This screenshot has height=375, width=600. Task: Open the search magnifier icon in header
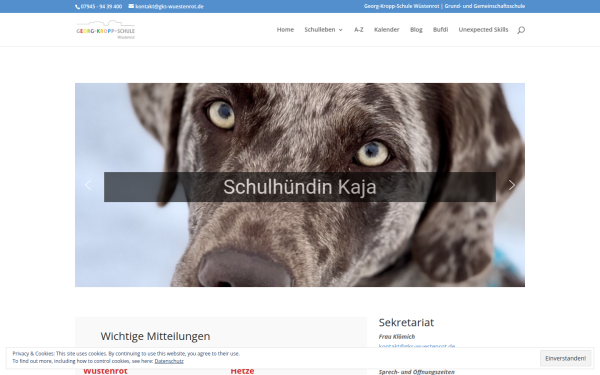coord(521,30)
